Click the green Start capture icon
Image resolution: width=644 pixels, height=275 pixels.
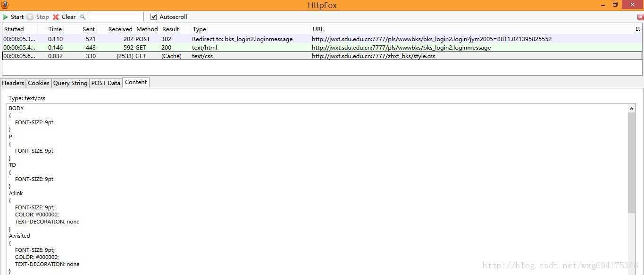pos(6,17)
